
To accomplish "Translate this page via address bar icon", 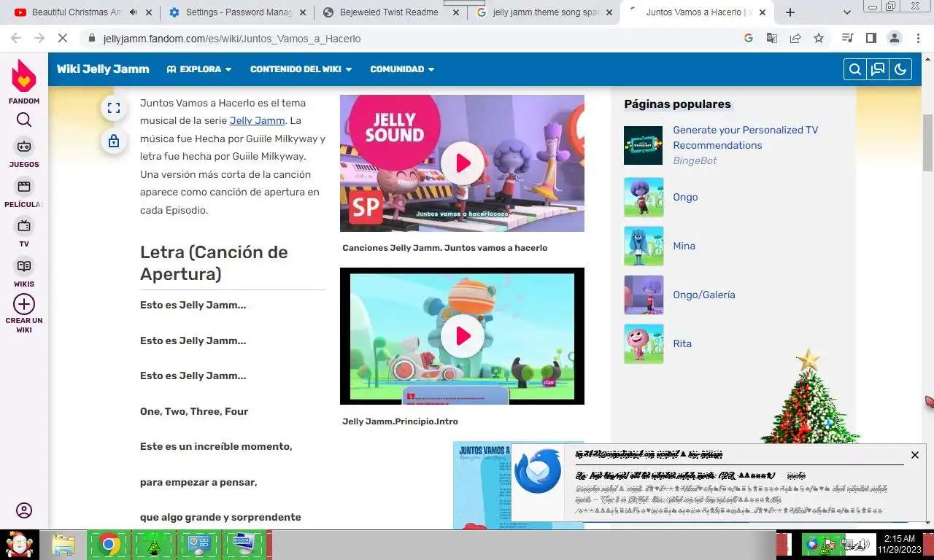I will [x=771, y=38].
